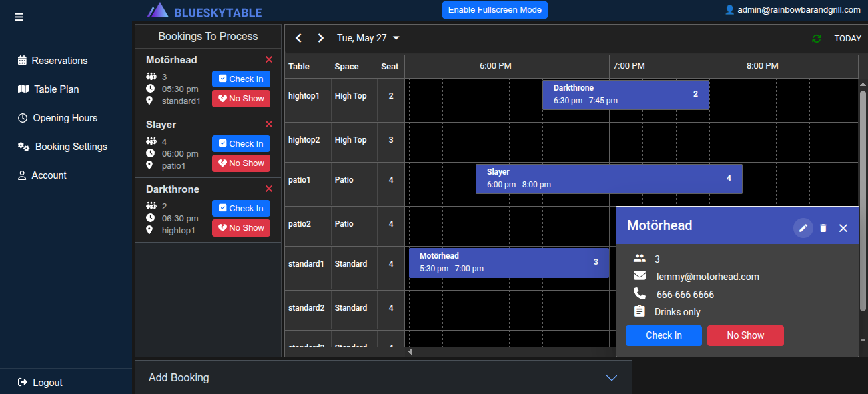The height and width of the screenshot is (394, 868).
Task: Click the Drinks only note
Action: click(677, 312)
